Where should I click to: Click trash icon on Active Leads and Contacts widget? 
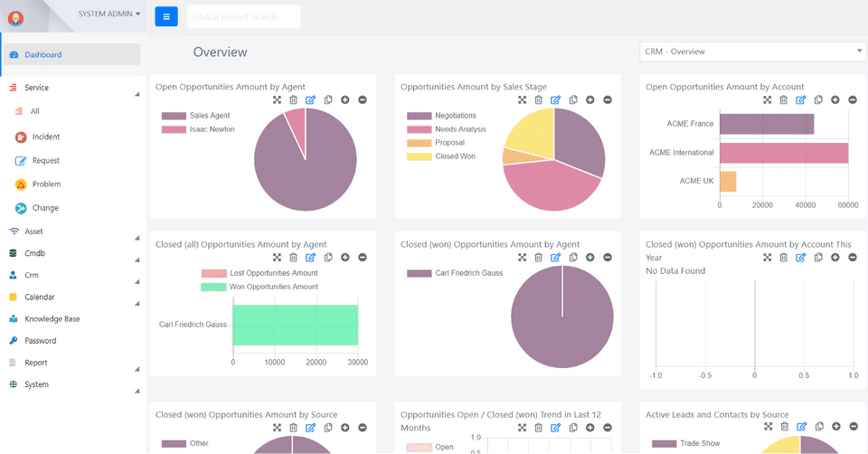[x=785, y=426]
